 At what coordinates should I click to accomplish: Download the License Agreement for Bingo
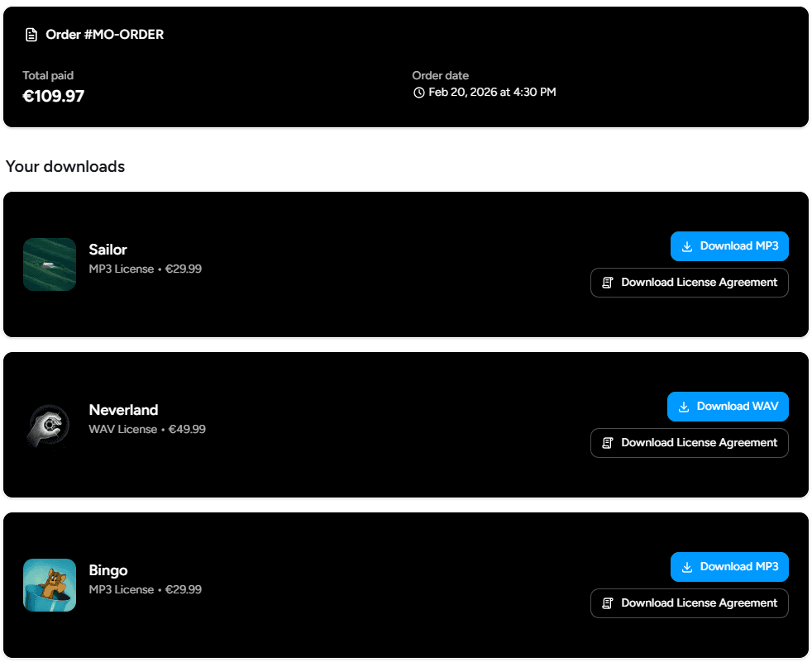(689, 603)
